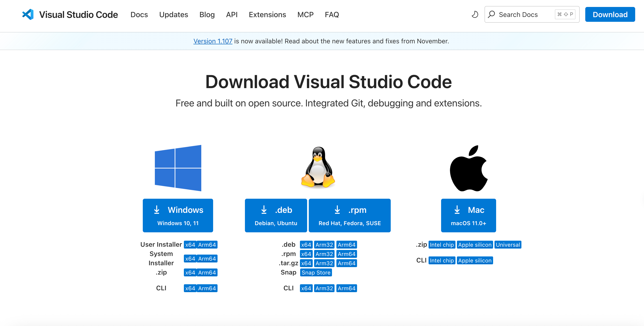Click the top-right Download button
The width and height of the screenshot is (644, 326).
tap(610, 14)
